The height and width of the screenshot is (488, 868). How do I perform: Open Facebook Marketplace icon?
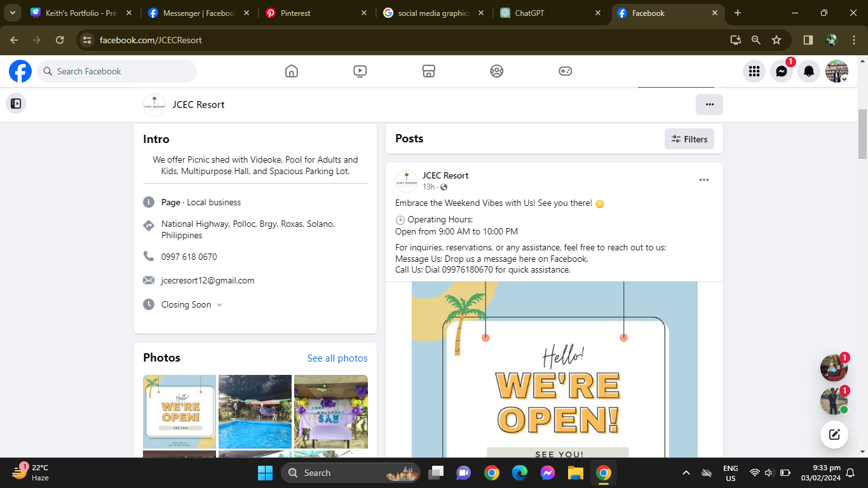[x=429, y=71]
